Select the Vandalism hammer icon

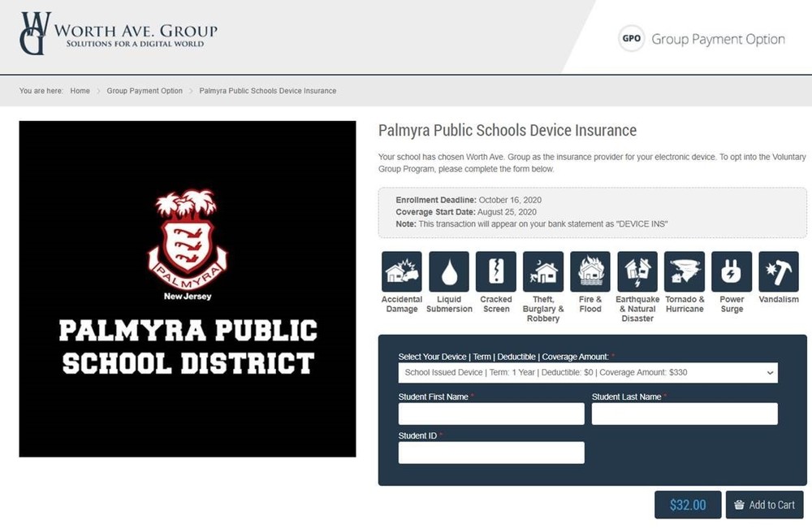click(778, 271)
